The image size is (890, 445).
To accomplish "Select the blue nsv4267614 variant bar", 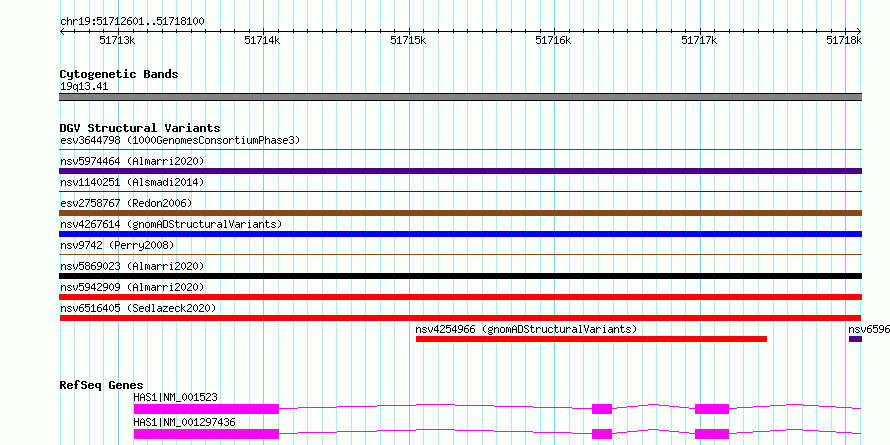I will click(x=461, y=234).
